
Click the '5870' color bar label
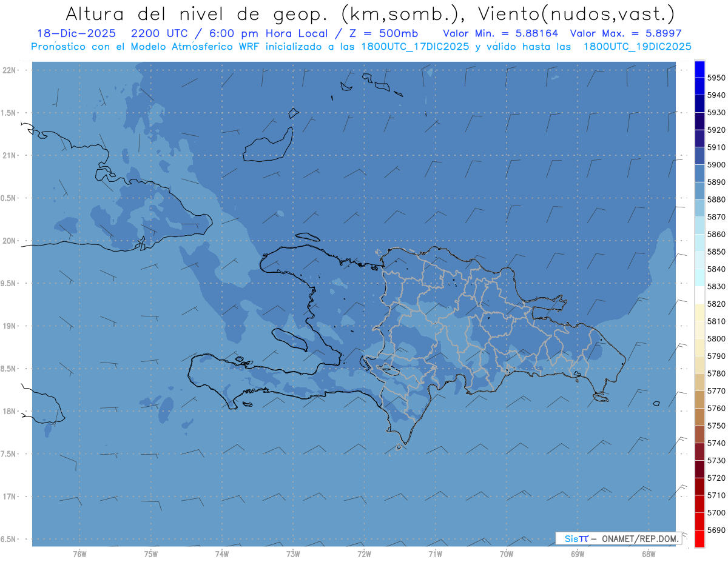click(x=716, y=216)
